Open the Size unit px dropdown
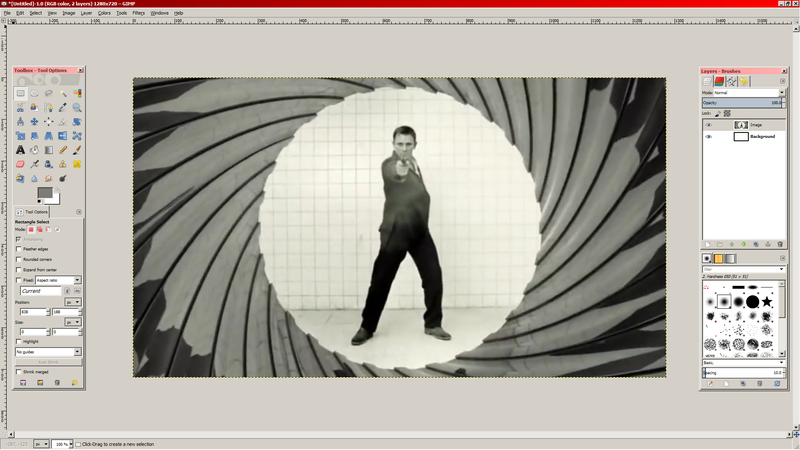Screen dimensions: 800x450 pyautogui.click(x=73, y=322)
